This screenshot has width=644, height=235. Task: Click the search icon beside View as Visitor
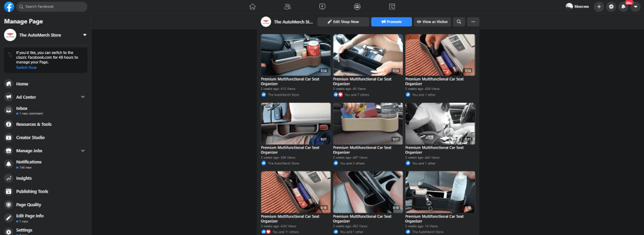[458, 22]
